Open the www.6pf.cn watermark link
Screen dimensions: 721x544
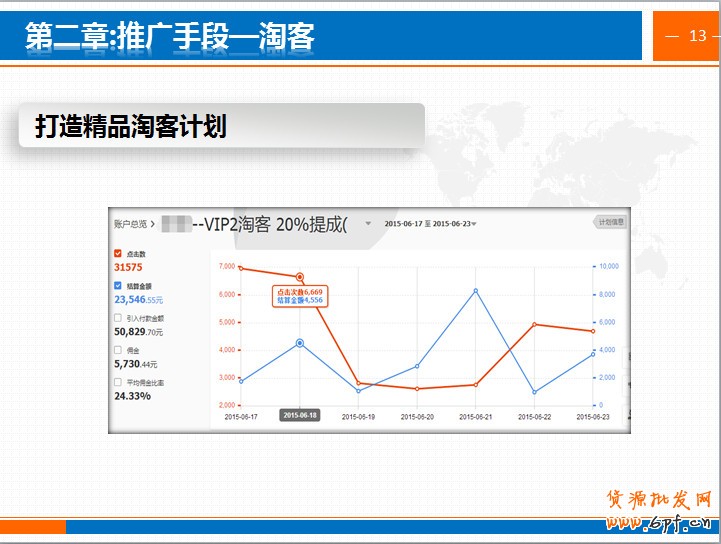tap(658, 522)
